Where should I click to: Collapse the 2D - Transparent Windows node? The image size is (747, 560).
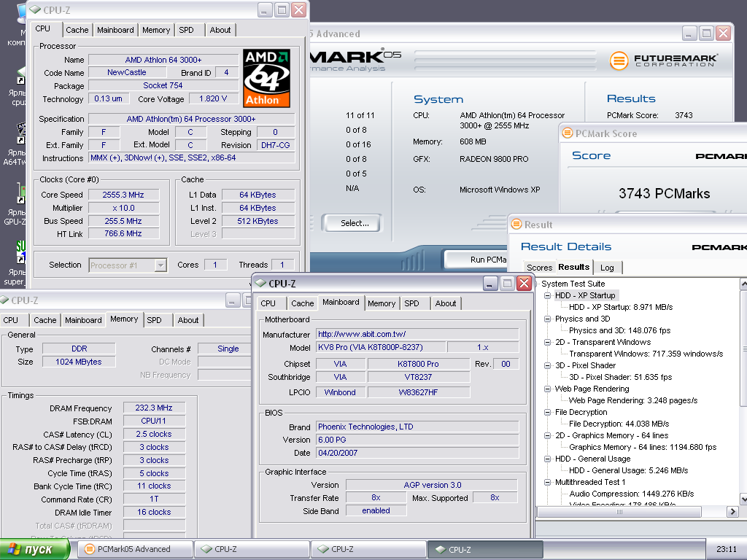(547, 342)
